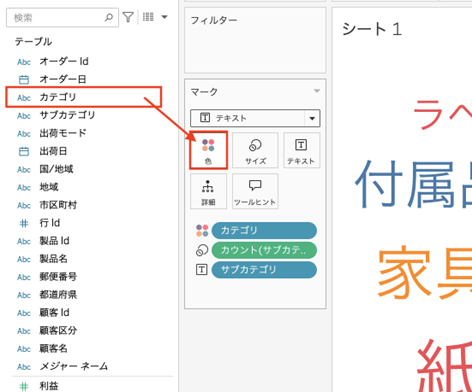Select the カテゴリ pill on Marks
Image resolution: width=472 pixels, height=392 pixels.
coord(264,230)
